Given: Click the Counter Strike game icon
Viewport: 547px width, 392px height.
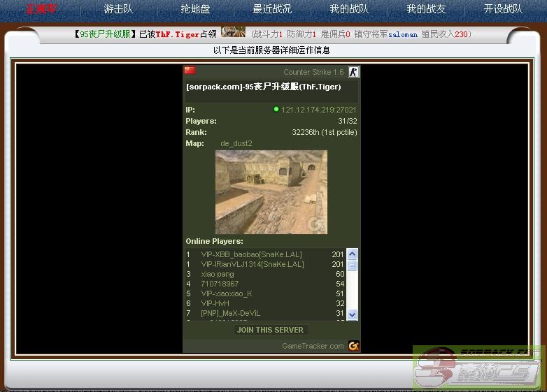Looking at the screenshot, I should [353, 72].
